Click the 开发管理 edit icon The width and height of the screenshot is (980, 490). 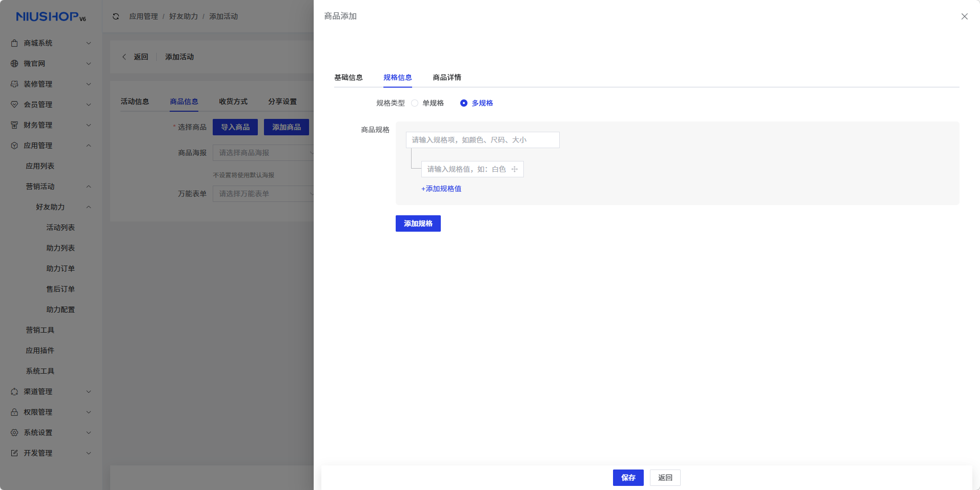(14, 453)
